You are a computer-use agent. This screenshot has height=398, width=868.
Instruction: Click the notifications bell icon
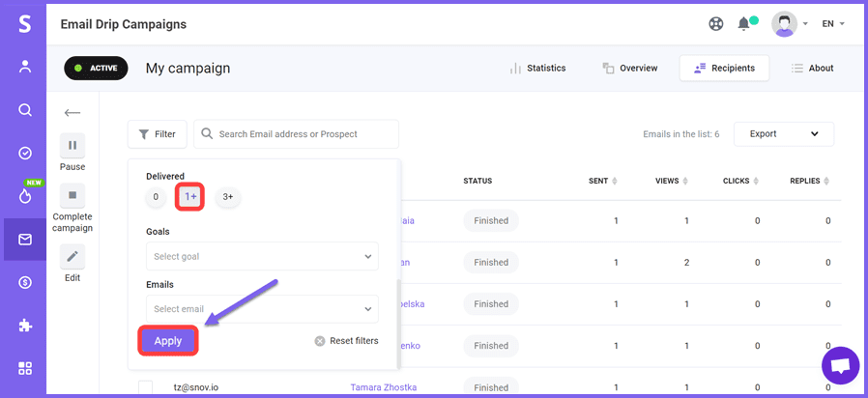pyautogui.click(x=743, y=23)
